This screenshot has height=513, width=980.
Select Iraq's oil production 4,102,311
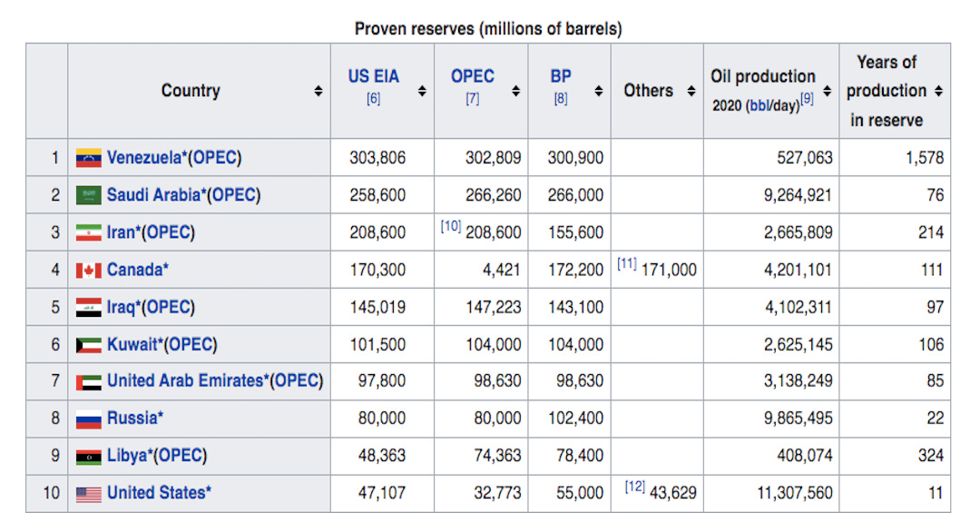[799, 307]
